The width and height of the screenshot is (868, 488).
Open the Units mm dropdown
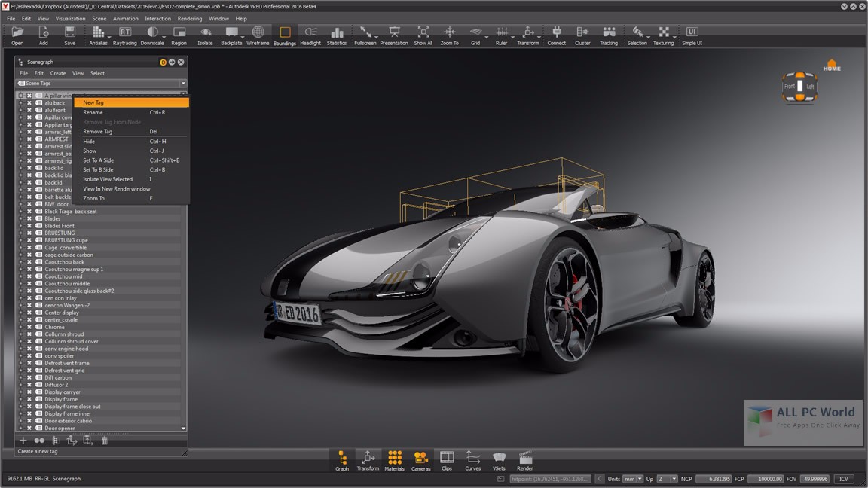tap(634, 479)
